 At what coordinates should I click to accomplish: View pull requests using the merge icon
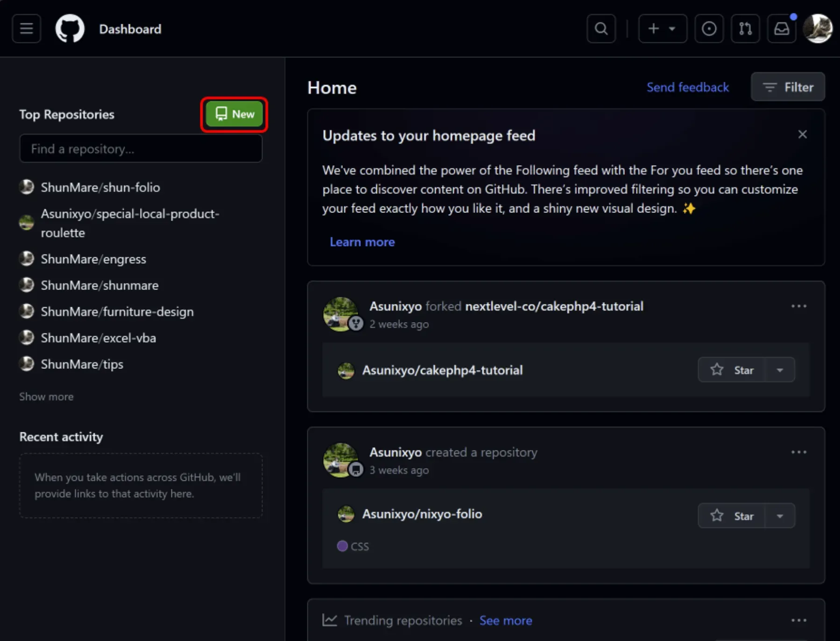[x=745, y=28]
